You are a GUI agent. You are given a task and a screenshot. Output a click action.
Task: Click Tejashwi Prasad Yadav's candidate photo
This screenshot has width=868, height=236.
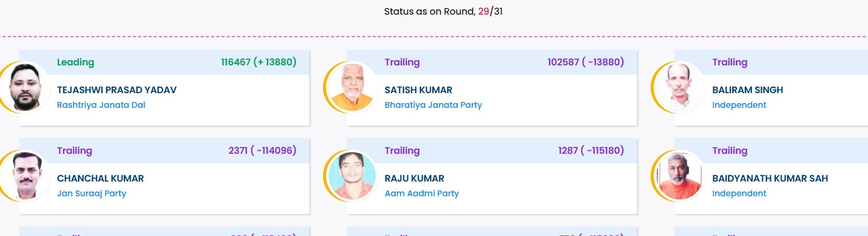[24, 87]
